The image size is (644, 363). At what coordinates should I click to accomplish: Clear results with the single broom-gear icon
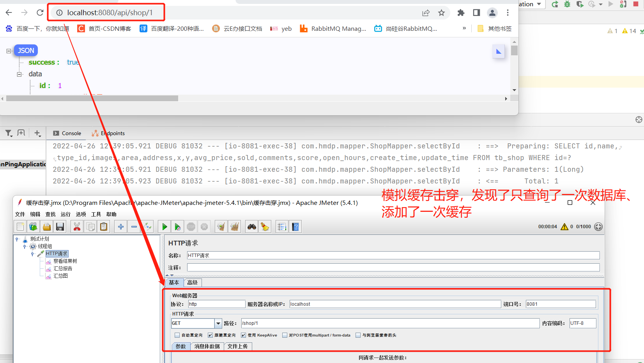(x=221, y=227)
